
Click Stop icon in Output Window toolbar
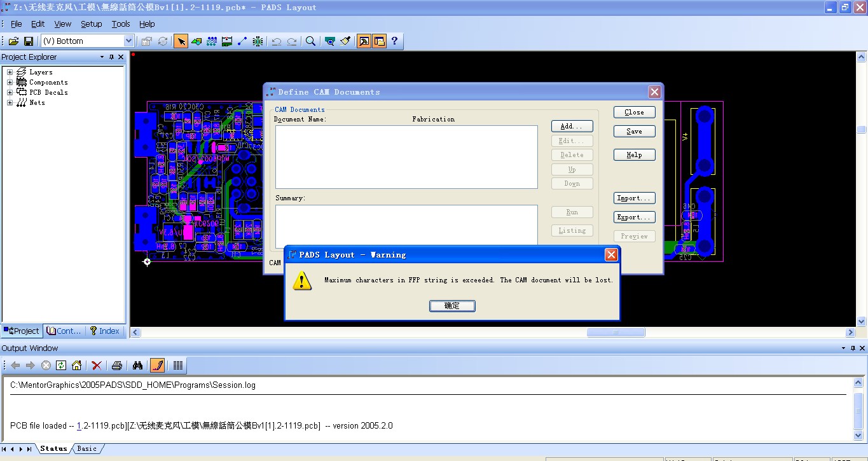click(x=46, y=365)
